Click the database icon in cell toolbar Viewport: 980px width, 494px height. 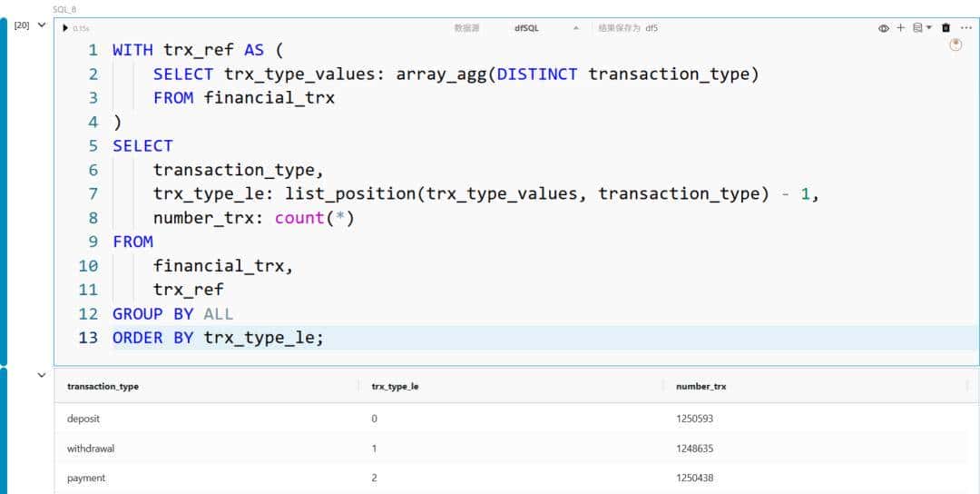(917, 28)
